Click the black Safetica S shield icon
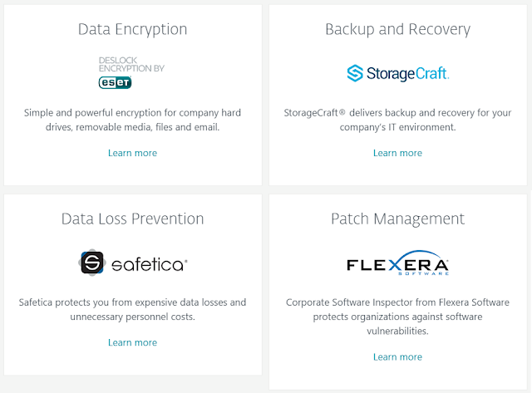Viewport: 532px width, 393px height. (x=91, y=263)
